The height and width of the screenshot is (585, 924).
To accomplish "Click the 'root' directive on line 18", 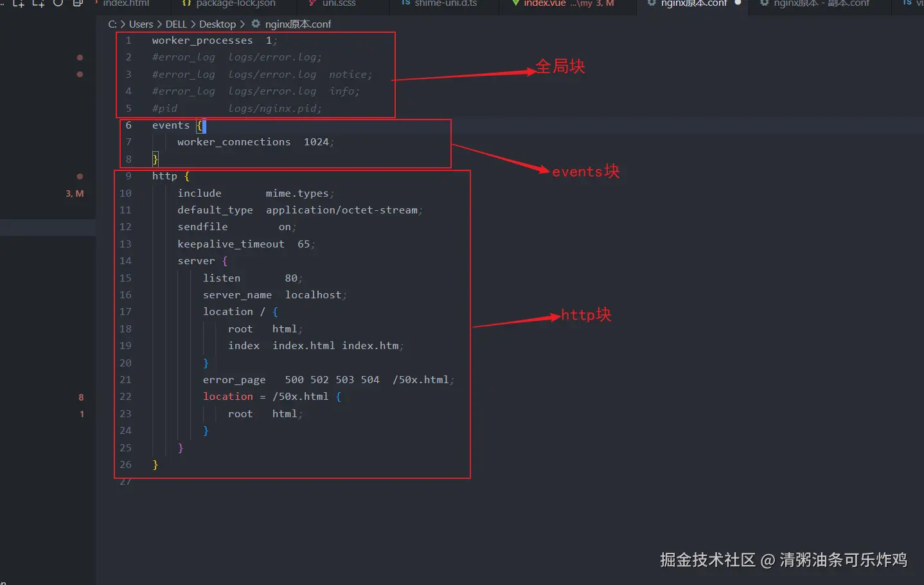I will click(240, 329).
